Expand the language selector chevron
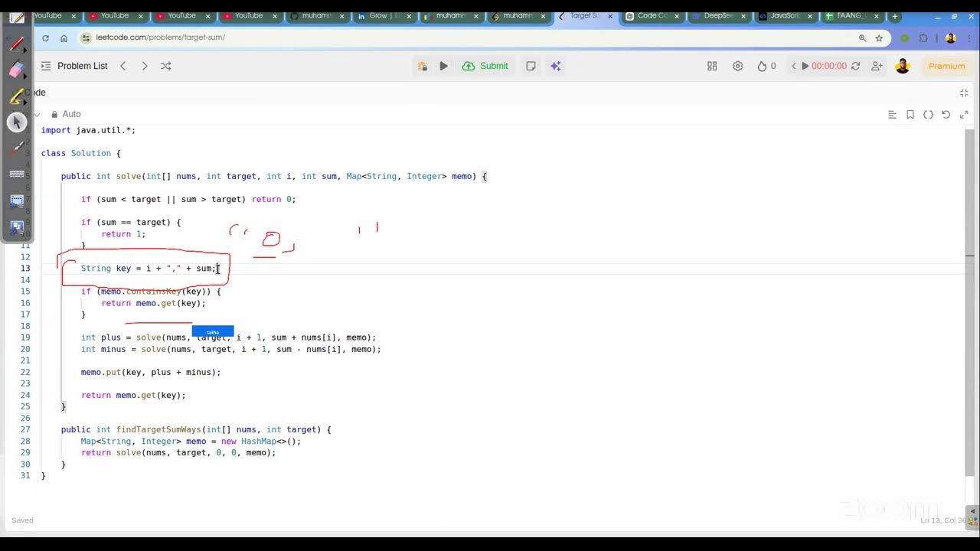The height and width of the screenshot is (551, 980). [x=37, y=115]
